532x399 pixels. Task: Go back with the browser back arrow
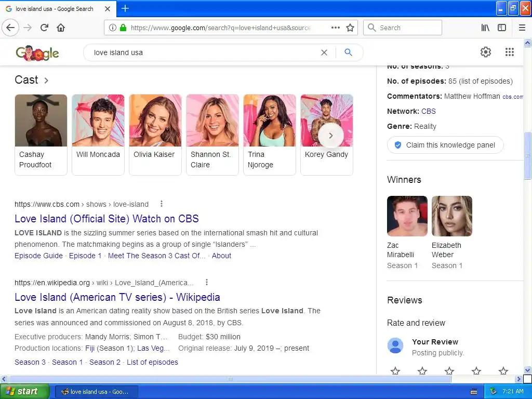pos(10,28)
